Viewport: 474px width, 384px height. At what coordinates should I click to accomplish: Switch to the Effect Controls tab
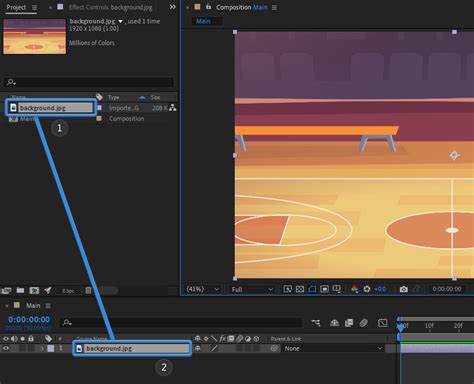[110, 7]
